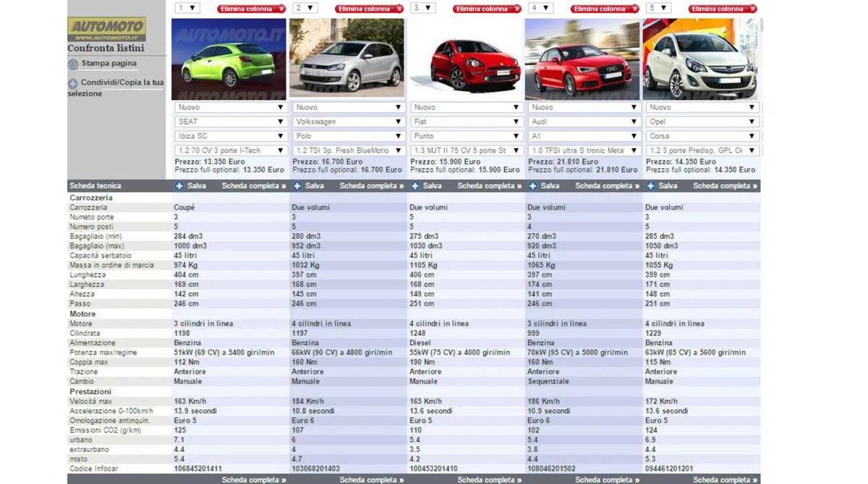
Task: Open the Punto model dropdown
Action: pyautogui.click(x=467, y=136)
